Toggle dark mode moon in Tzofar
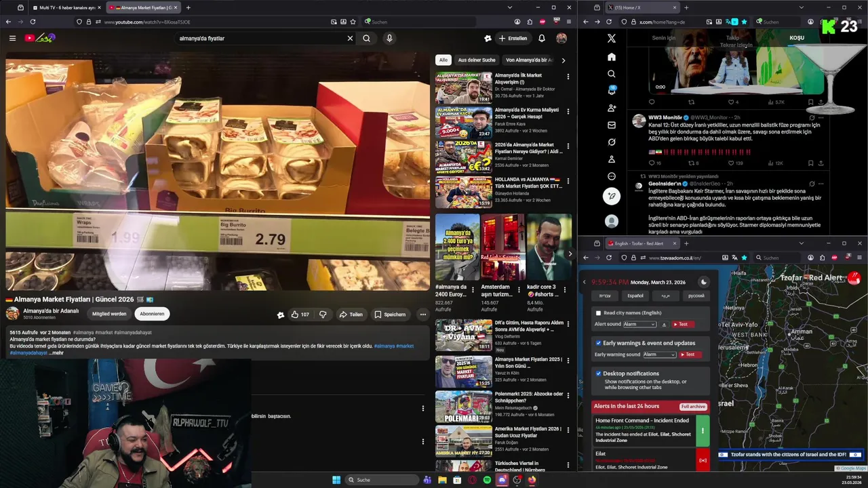 coord(703,282)
